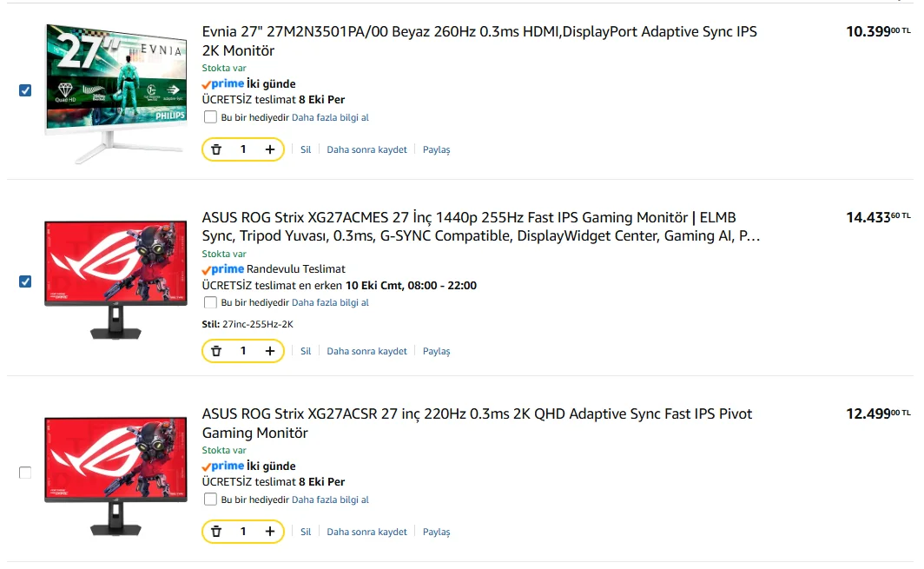Open the Evnia 27" monitor product title

coord(479,42)
